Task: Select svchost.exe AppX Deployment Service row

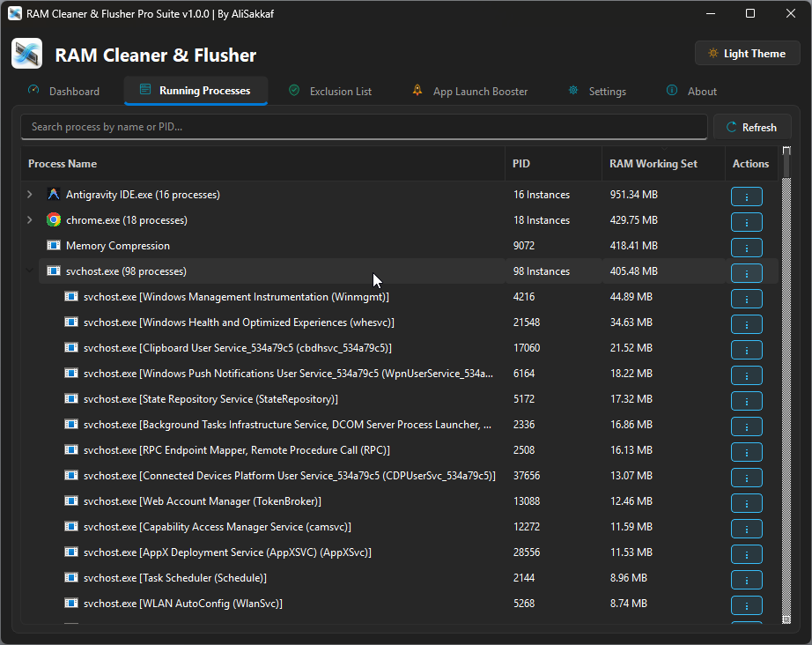Action: (x=399, y=552)
